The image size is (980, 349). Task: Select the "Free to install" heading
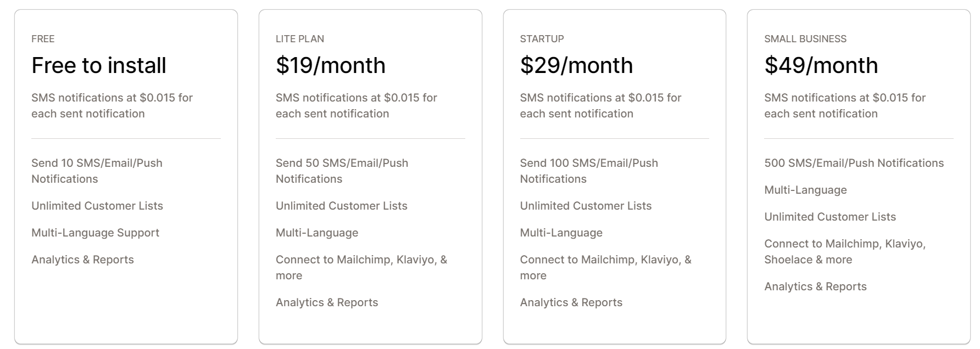[x=99, y=65]
